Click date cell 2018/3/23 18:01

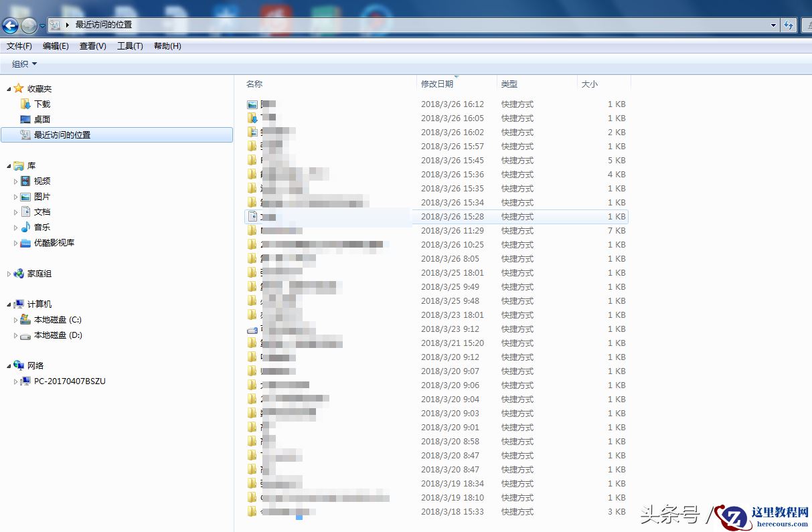click(453, 315)
